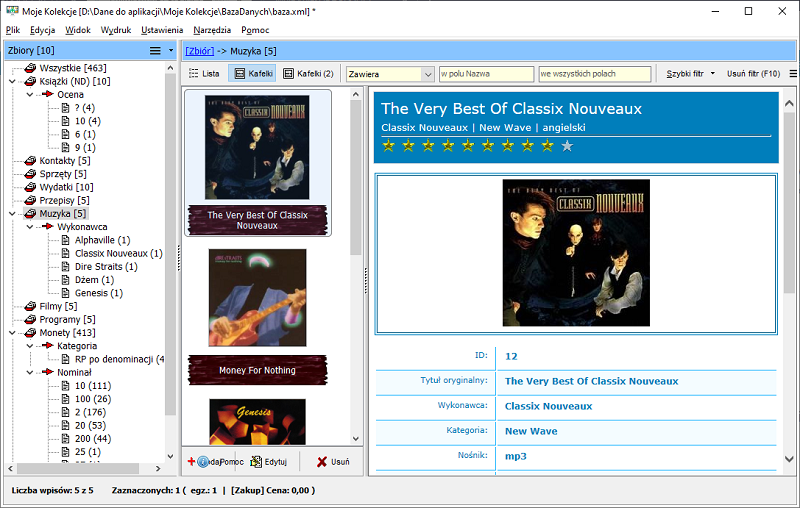Click the red arrow icon beside Kategoria
The height and width of the screenshot is (508, 800).
[x=48, y=346]
